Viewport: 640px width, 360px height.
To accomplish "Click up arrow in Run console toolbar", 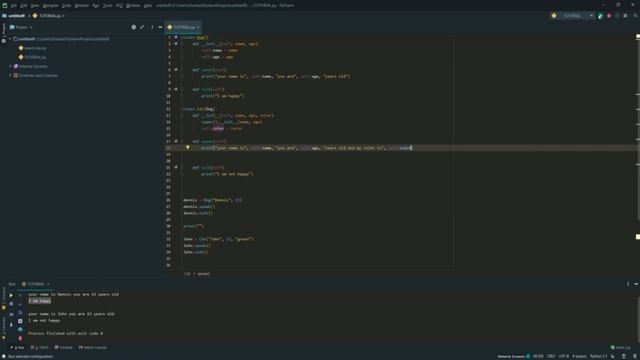I will coord(20,295).
